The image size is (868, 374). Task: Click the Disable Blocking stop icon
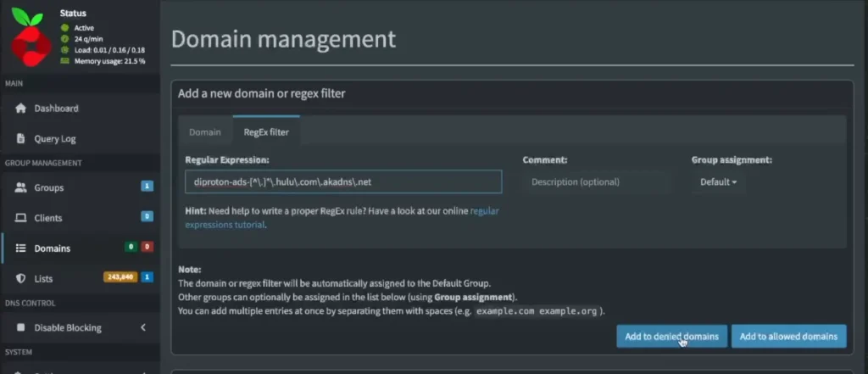coord(21,327)
